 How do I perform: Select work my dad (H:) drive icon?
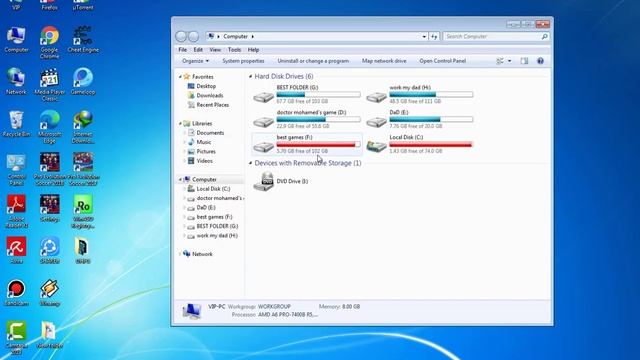376,97
